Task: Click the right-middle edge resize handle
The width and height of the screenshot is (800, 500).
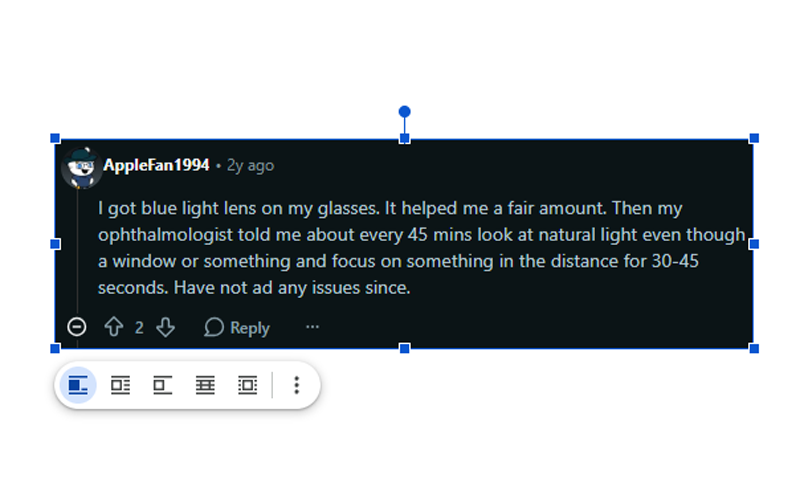Action: coord(754,243)
